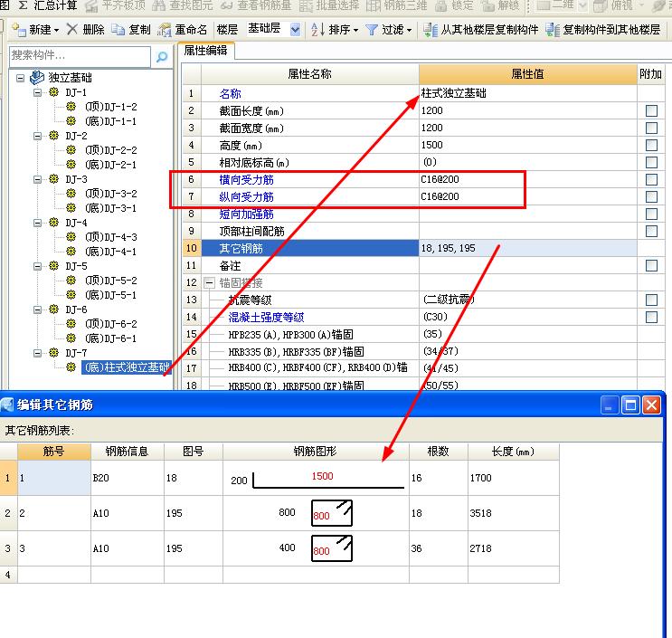Image resolution: width=672 pixels, height=638 pixels.
Task: Click the 从其他楼层复制构件 icon
Action: (430, 30)
